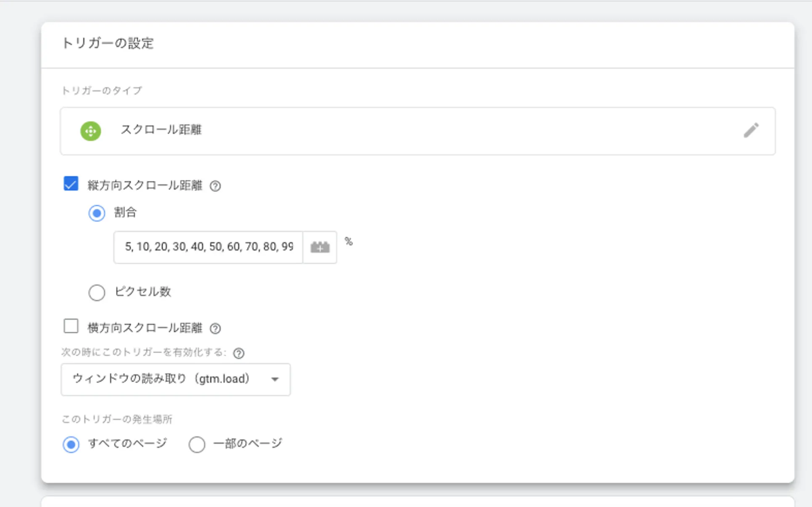Click the green scroll distance trigger icon
812x507 pixels.
91,131
